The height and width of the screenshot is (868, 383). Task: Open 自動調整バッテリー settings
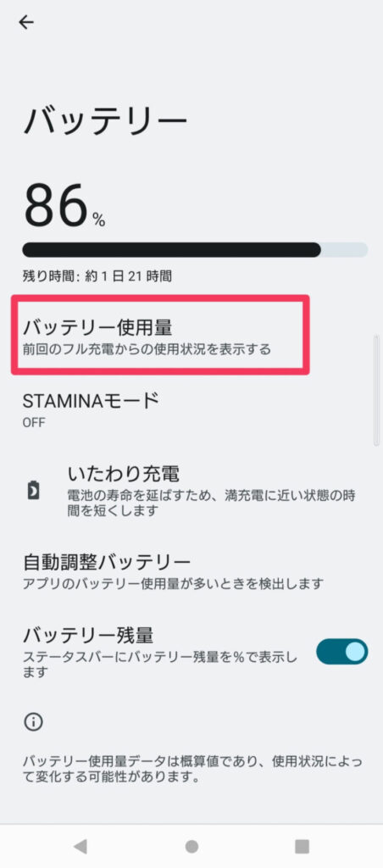pos(191,571)
